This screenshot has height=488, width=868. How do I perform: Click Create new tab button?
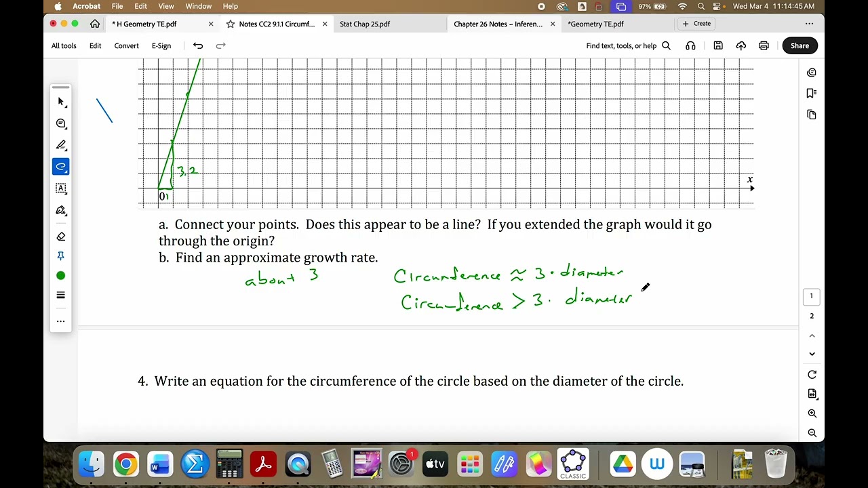point(696,24)
